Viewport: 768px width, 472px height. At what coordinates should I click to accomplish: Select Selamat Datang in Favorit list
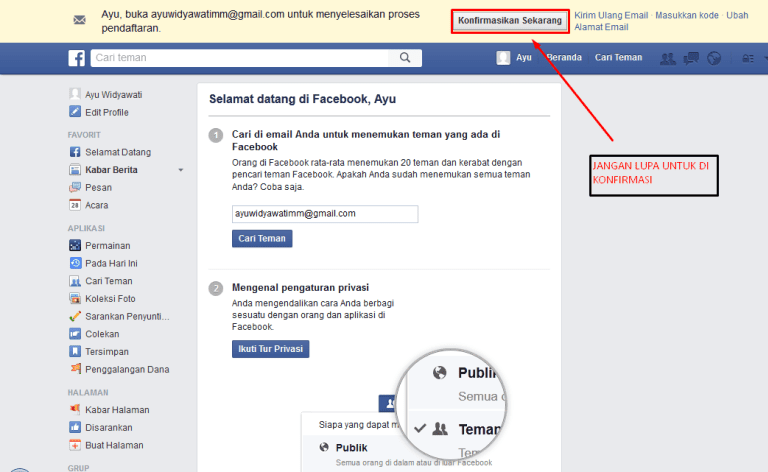pos(118,152)
